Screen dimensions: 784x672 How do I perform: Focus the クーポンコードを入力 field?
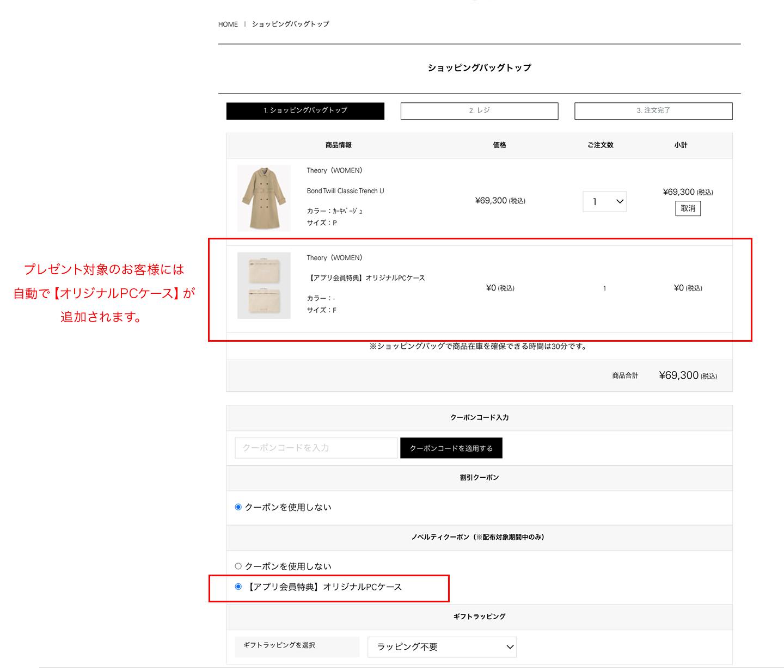point(316,448)
